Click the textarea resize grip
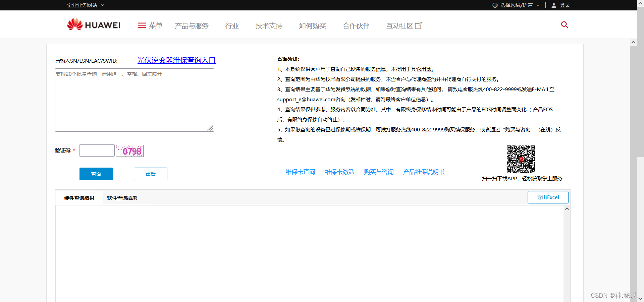 click(x=210, y=128)
